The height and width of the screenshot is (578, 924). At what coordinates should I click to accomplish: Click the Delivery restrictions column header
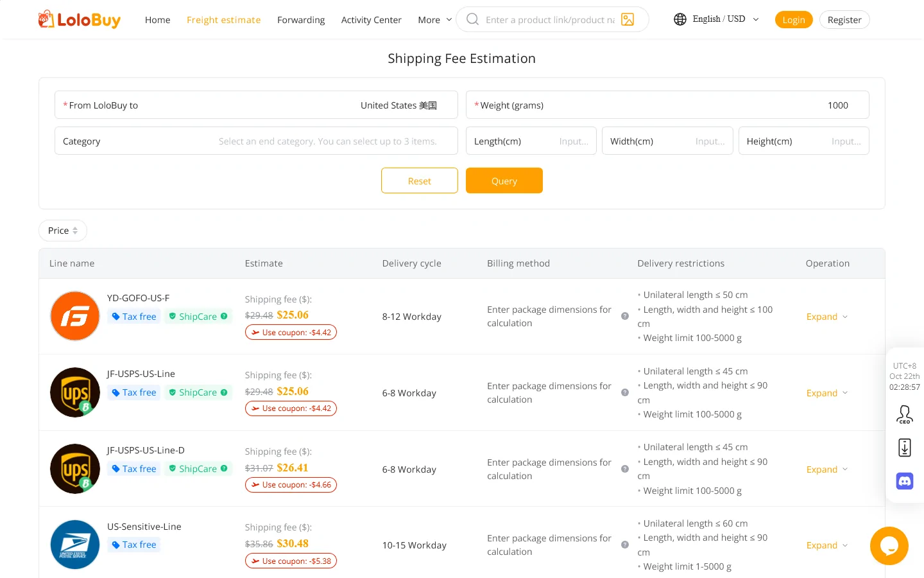681,263
